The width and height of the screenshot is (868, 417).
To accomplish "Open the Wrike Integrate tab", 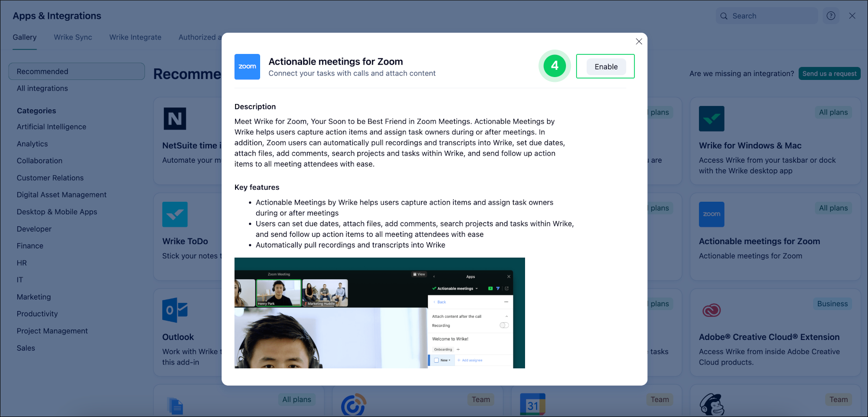I will pos(135,37).
